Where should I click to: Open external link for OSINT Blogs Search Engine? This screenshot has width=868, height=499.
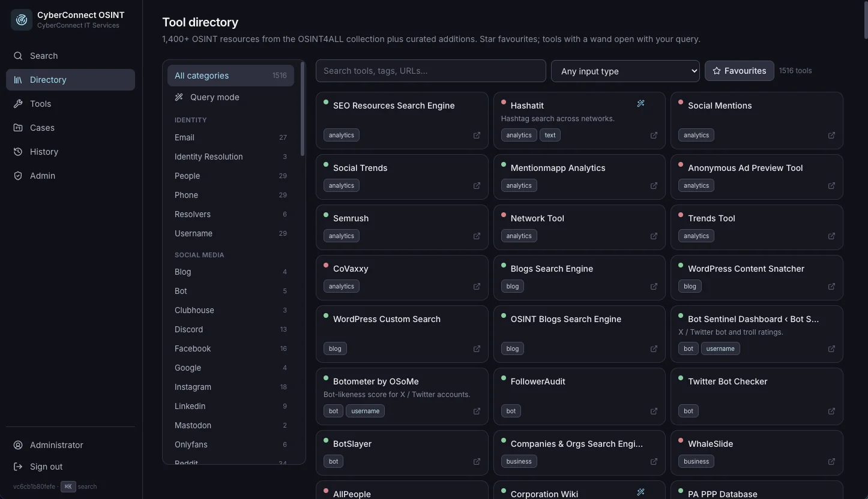tap(654, 349)
